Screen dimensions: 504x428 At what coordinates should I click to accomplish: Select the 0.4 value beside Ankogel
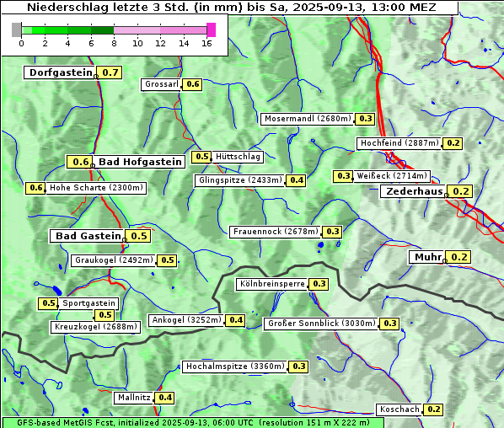click(x=236, y=320)
